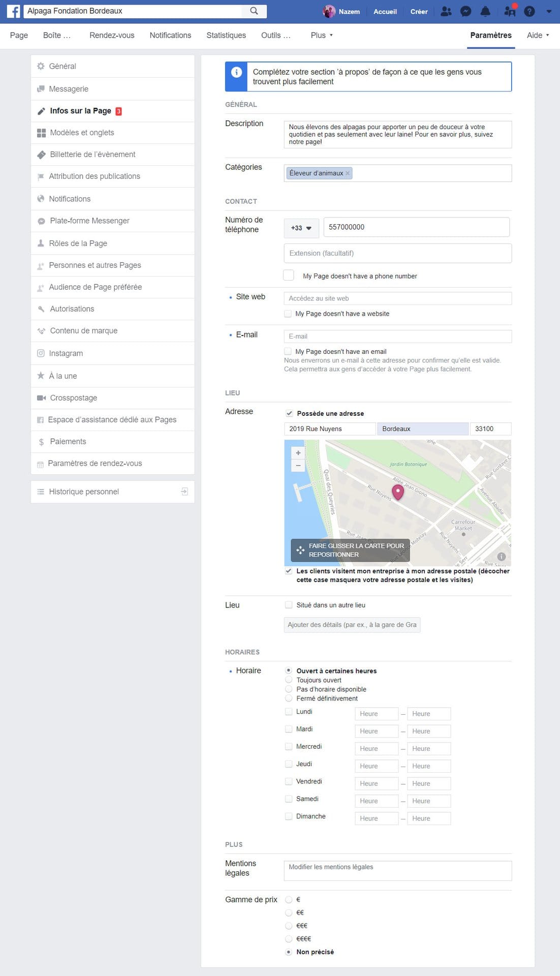Open Dimanche closing hour field
560x976 pixels.
point(429,818)
